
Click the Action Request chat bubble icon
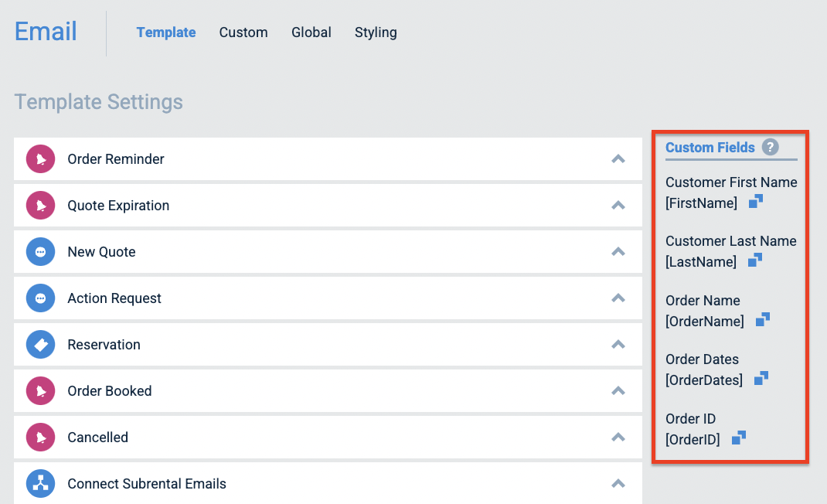click(41, 298)
